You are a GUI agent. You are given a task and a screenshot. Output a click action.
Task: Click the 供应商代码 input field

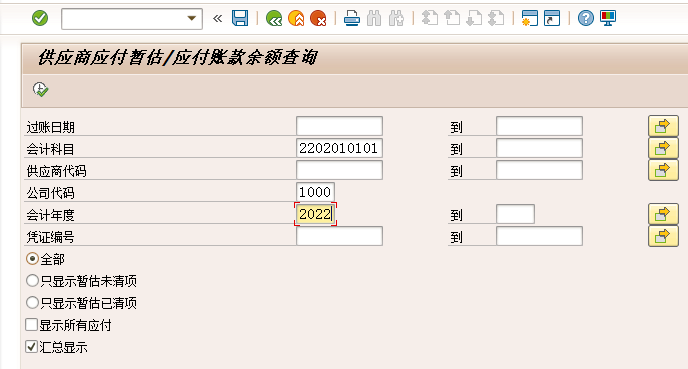click(x=339, y=170)
